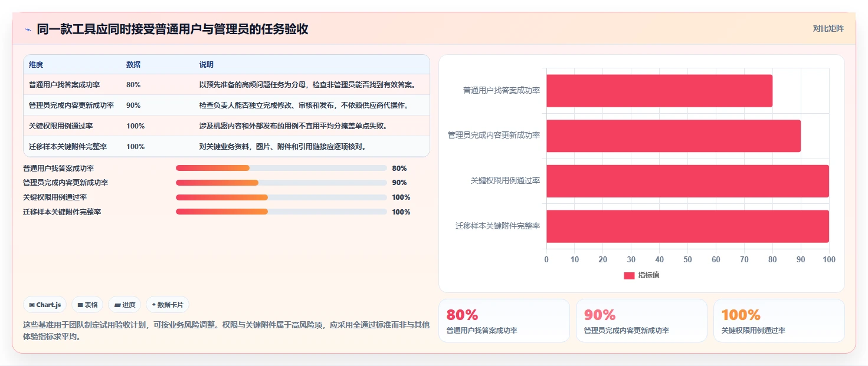Select table cell 管理员完成内容更新成功率
Image resolution: width=868 pixels, height=366 pixels.
(71, 105)
